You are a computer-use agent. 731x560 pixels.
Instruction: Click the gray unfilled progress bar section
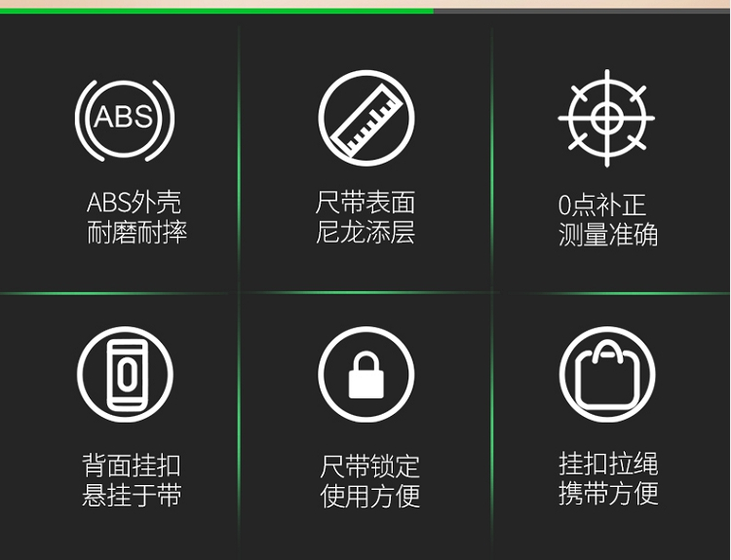[x=582, y=11]
